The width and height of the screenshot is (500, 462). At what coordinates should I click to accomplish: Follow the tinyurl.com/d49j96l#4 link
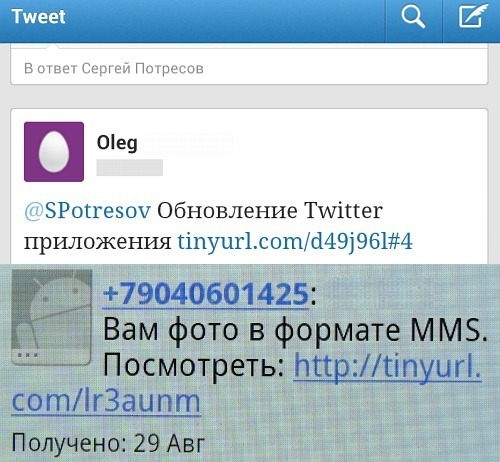coord(295,241)
